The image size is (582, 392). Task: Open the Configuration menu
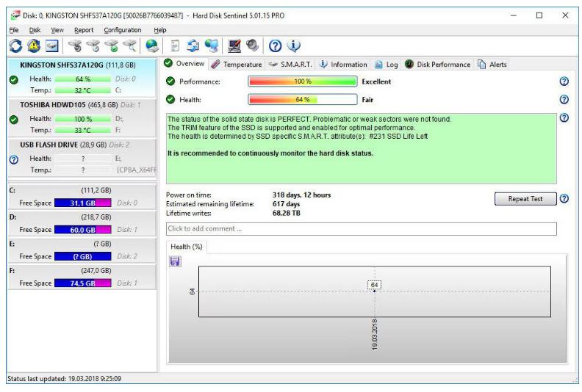[123, 30]
